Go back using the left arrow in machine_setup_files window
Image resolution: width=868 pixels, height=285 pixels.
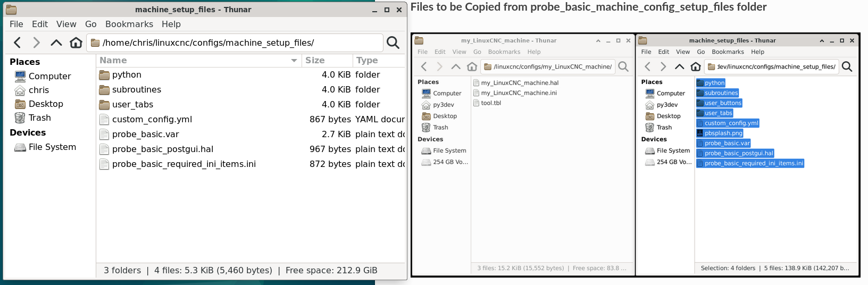click(x=18, y=43)
